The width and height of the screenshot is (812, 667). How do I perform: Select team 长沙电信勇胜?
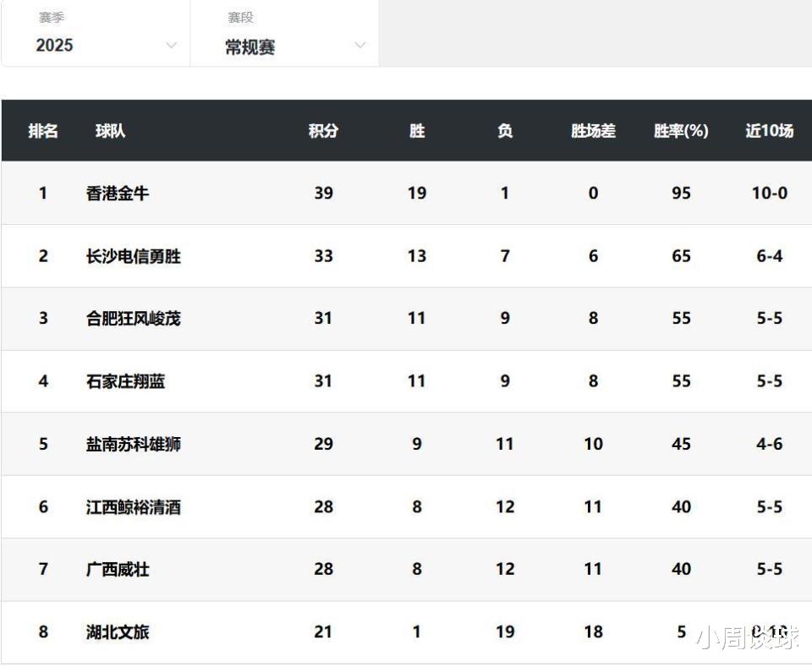pos(134,256)
